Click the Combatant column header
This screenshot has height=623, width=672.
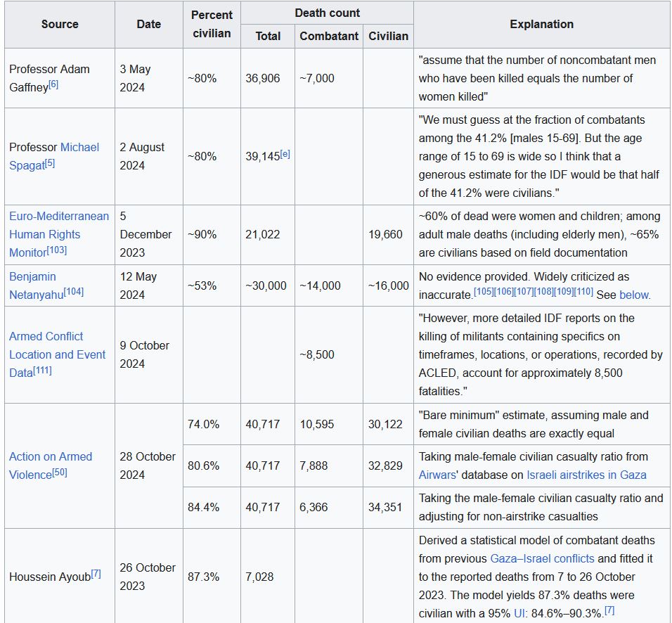coord(329,36)
